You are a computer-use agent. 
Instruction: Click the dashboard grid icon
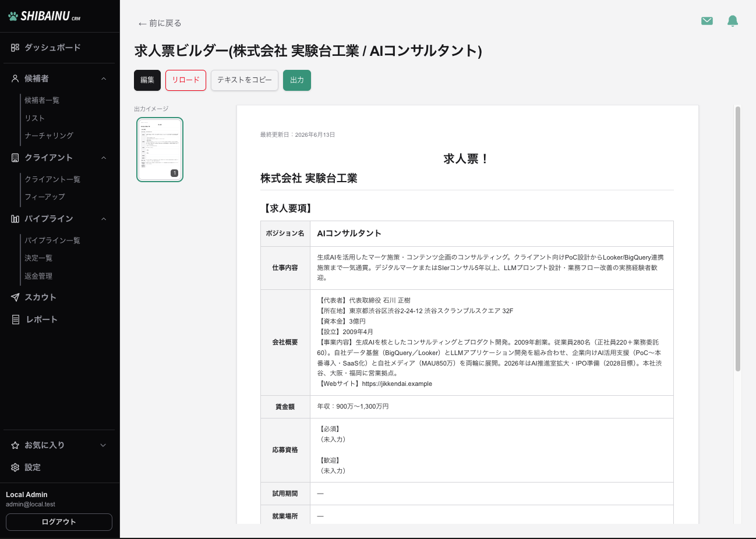15,48
